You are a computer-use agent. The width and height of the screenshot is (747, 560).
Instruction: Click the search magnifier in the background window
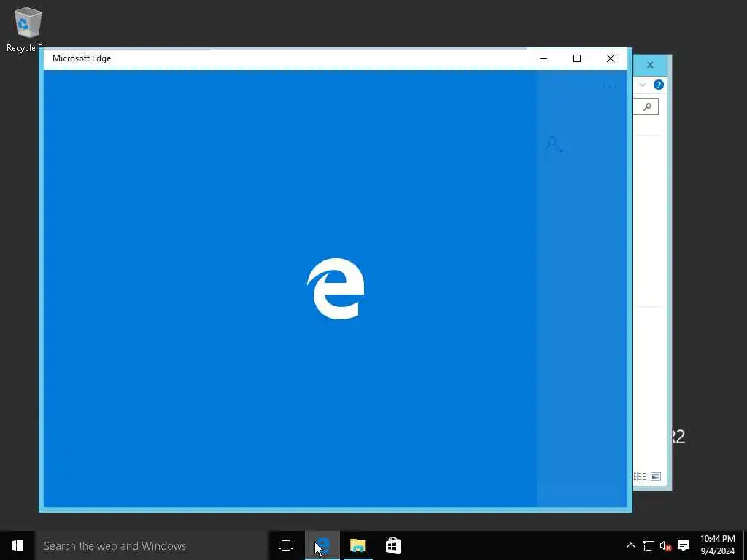tap(647, 106)
